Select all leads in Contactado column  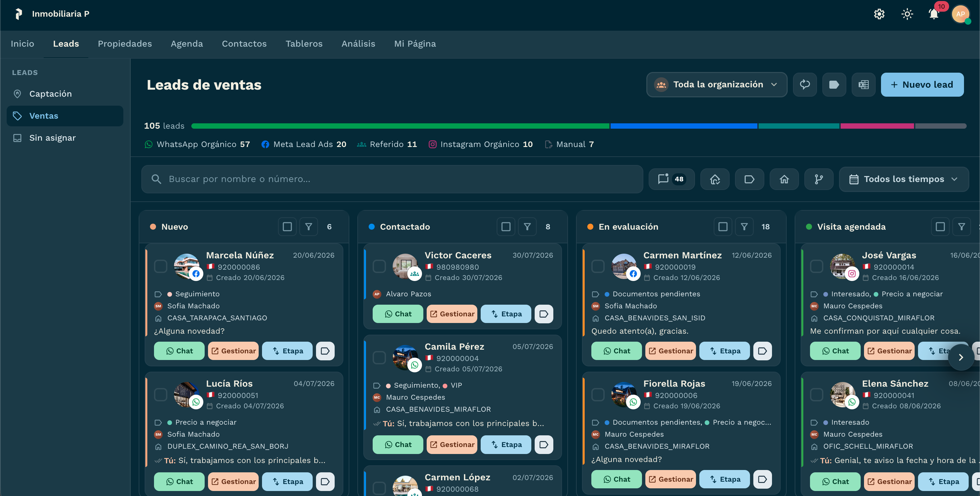[506, 227]
